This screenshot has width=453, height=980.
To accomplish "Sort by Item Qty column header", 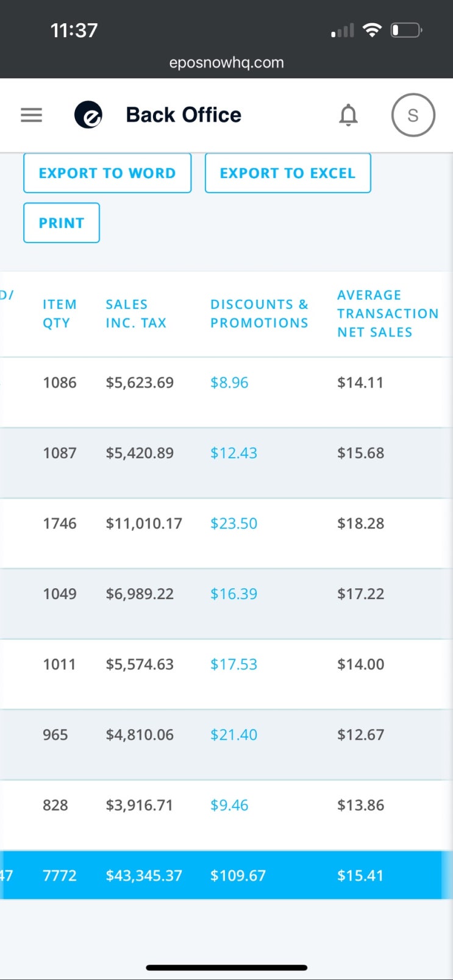I will tap(59, 313).
